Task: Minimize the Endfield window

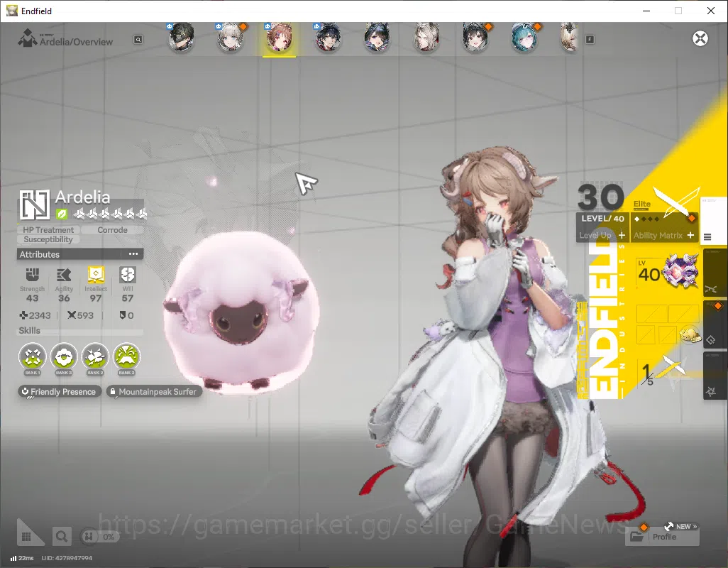Action: [x=646, y=11]
